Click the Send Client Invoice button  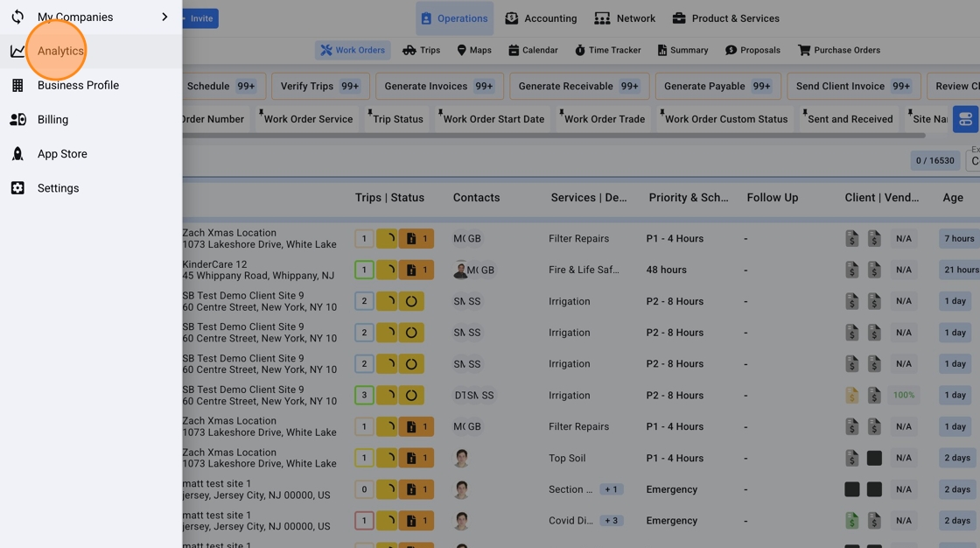click(x=854, y=87)
